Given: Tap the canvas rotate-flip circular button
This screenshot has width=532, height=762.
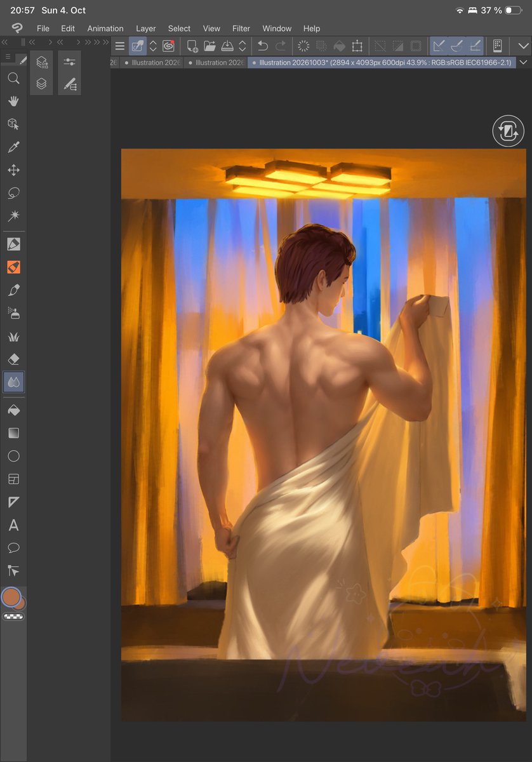Looking at the screenshot, I should [x=507, y=131].
